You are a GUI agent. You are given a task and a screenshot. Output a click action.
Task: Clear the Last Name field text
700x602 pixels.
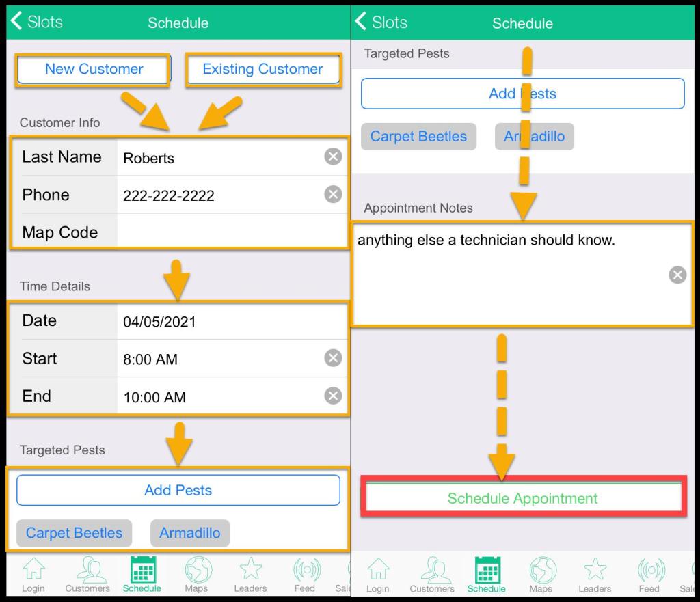tap(332, 157)
